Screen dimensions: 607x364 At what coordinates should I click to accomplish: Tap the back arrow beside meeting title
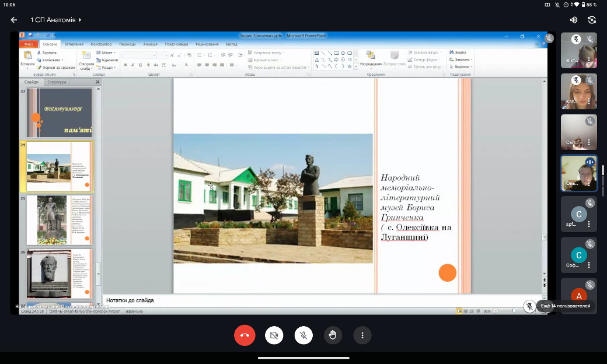(14, 20)
